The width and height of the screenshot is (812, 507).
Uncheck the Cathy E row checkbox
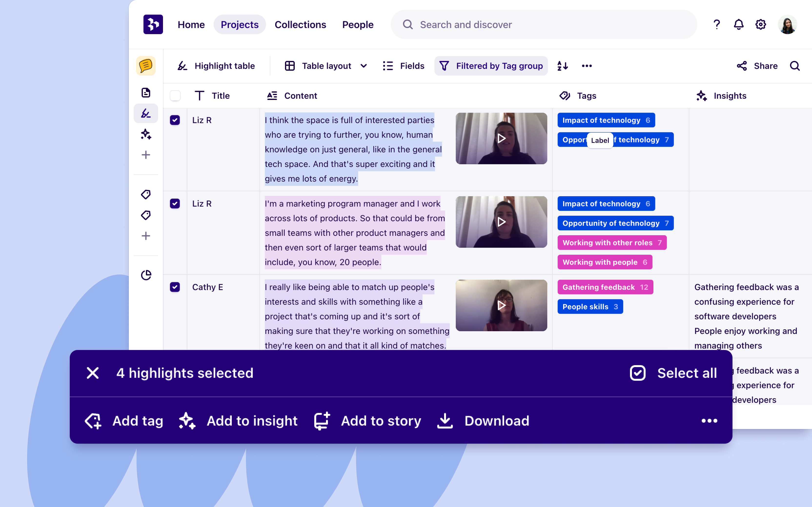[175, 287]
